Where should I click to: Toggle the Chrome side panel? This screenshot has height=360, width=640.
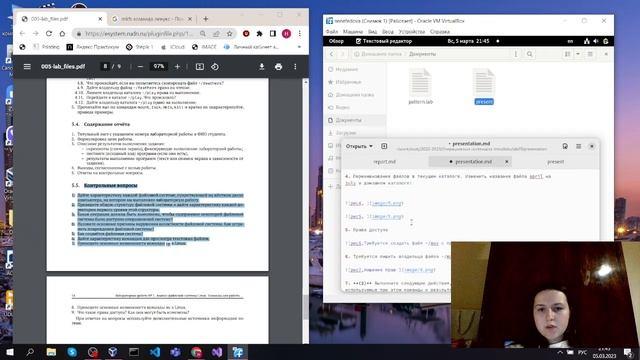coord(273,33)
